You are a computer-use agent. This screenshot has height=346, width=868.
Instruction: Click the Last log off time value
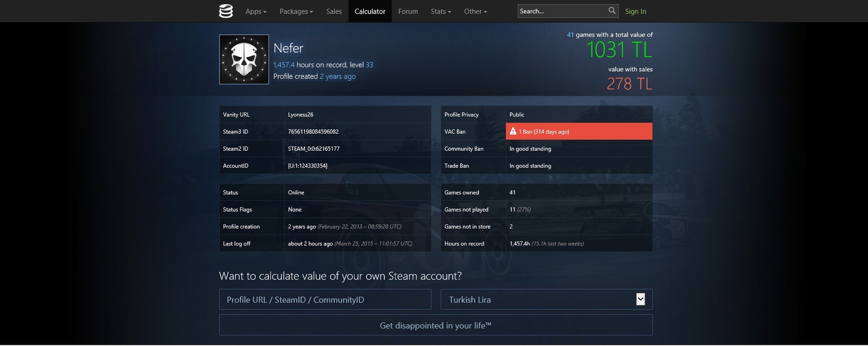point(350,244)
